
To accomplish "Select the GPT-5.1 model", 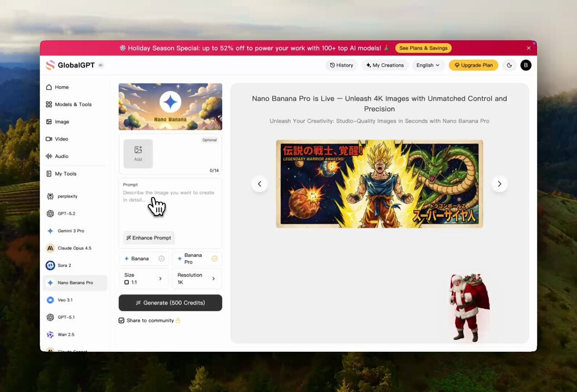I will click(75, 317).
